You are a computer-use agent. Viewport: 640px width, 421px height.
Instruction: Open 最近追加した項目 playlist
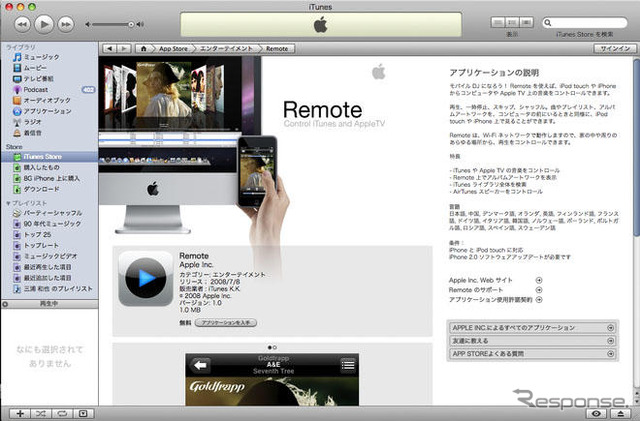pyautogui.click(x=49, y=278)
